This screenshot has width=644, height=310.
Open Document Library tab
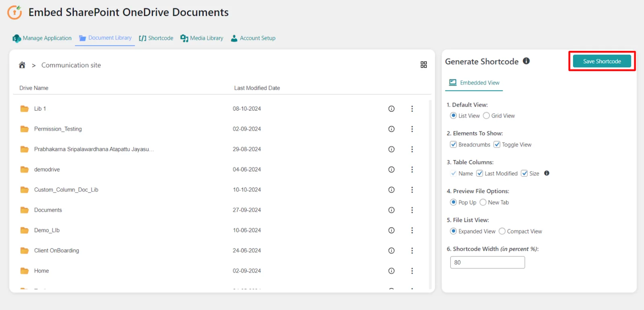pos(105,38)
